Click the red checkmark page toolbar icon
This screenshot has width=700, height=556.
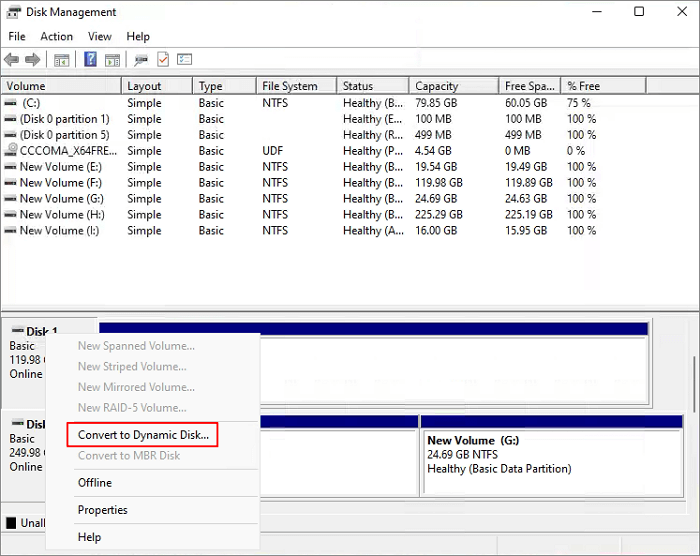(162, 60)
